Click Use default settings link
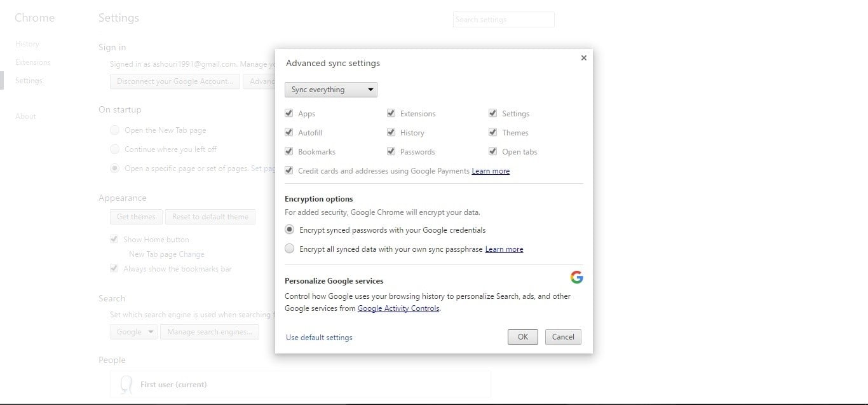This screenshot has height=405, width=868. tap(319, 338)
